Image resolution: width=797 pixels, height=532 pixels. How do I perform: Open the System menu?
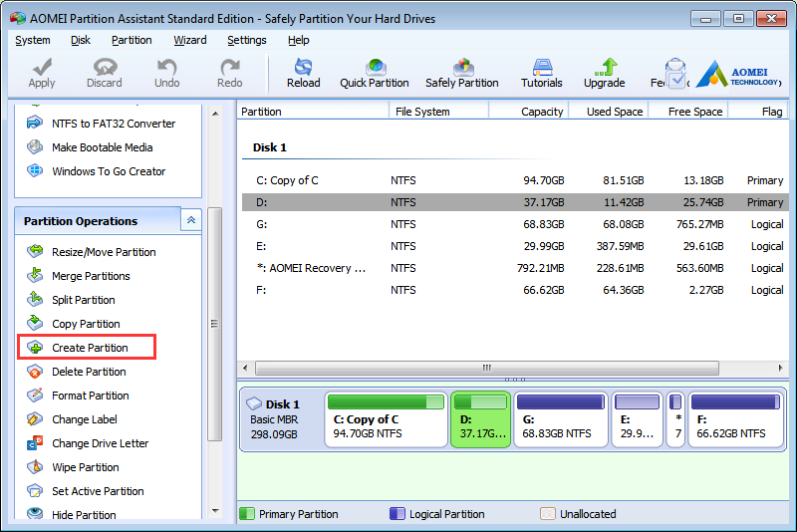[x=33, y=40]
